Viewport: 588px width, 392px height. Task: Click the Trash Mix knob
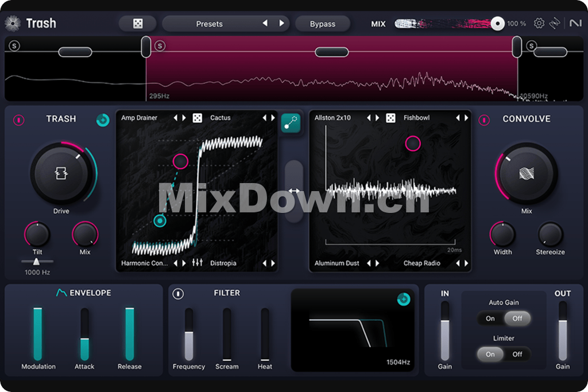[85, 234]
